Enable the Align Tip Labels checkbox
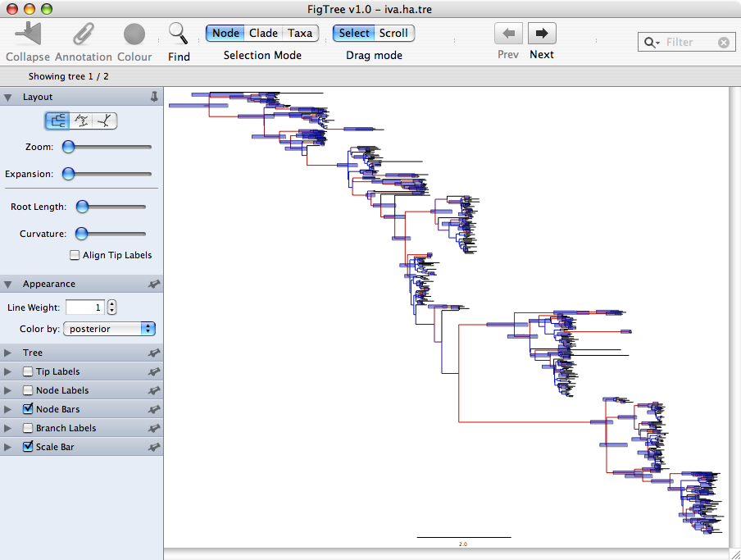The width and height of the screenshot is (741, 560). click(75, 255)
